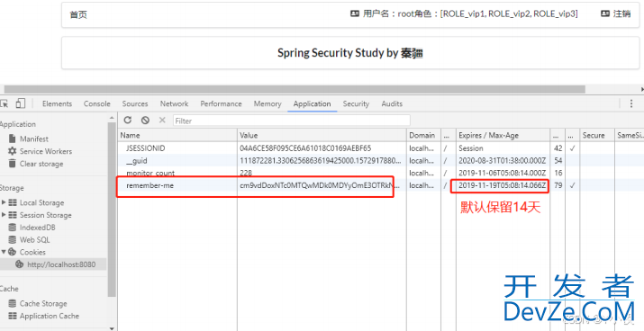Switch to the Elements tab

click(57, 103)
